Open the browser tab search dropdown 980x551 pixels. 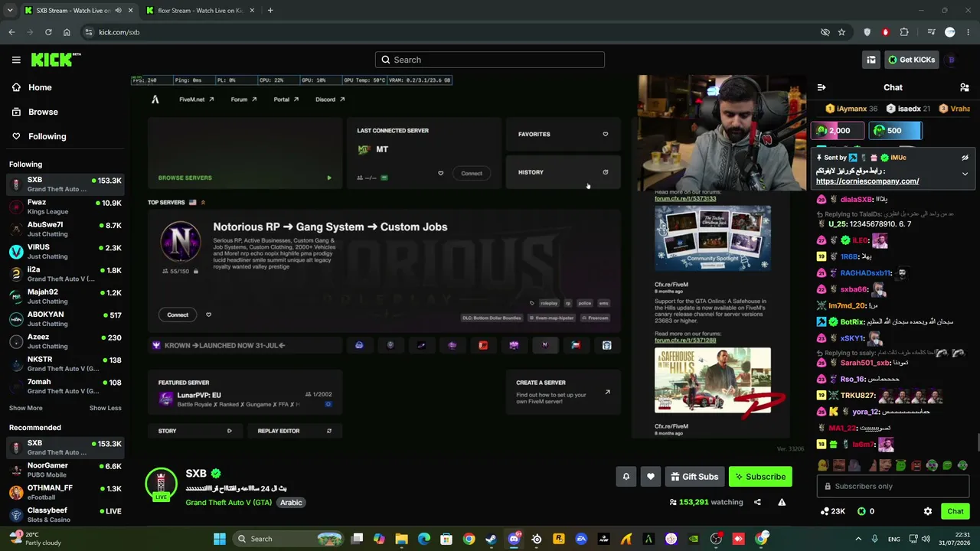point(10,11)
